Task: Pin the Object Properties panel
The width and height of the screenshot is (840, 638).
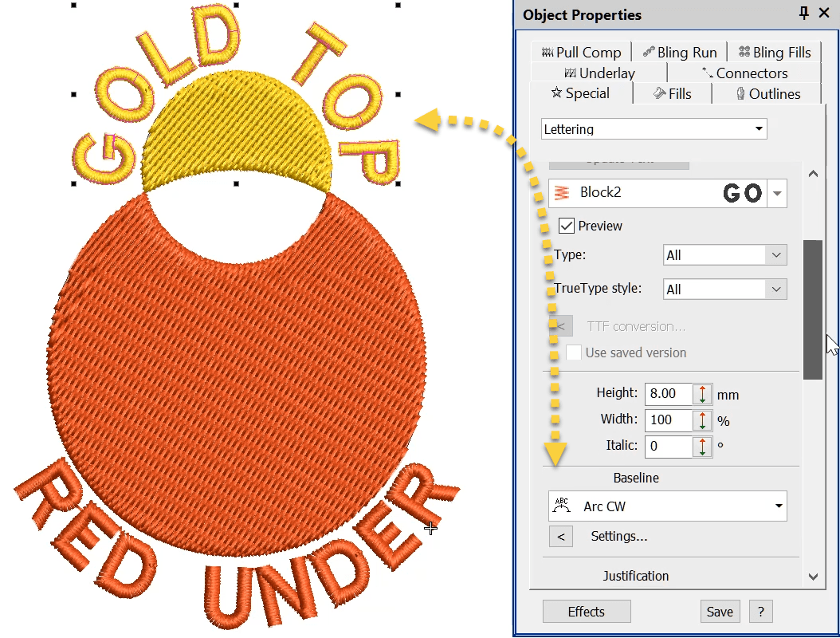Action: click(803, 14)
